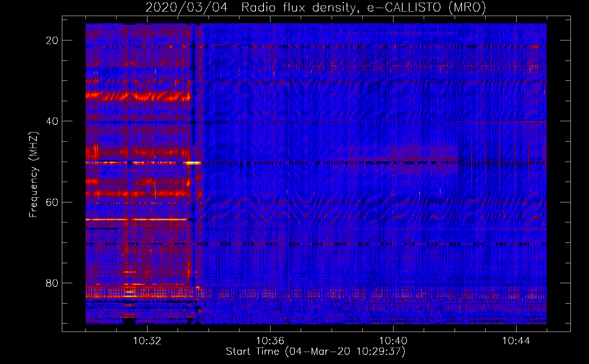The width and height of the screenshot is (589, 364).
Task: Click the 'Frequency (MHZ)' axis label
Action: click(x=33, y=175)
